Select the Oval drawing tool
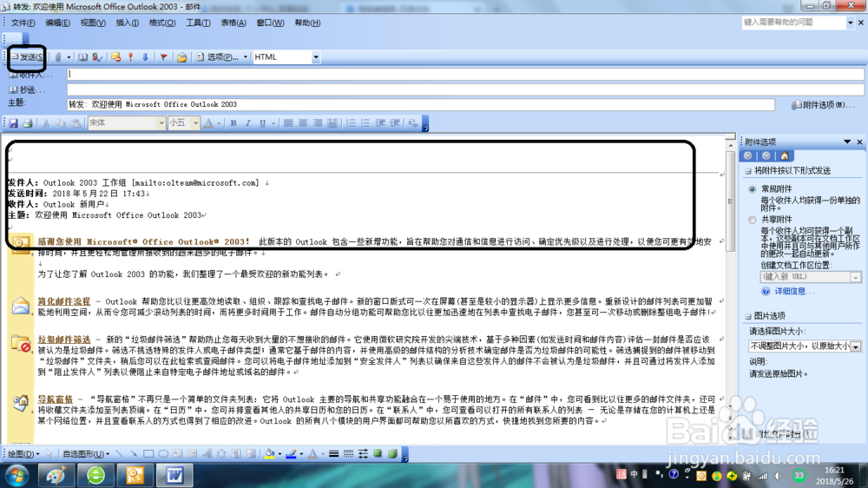Screen dimensions: 868x488 point(163,453)
